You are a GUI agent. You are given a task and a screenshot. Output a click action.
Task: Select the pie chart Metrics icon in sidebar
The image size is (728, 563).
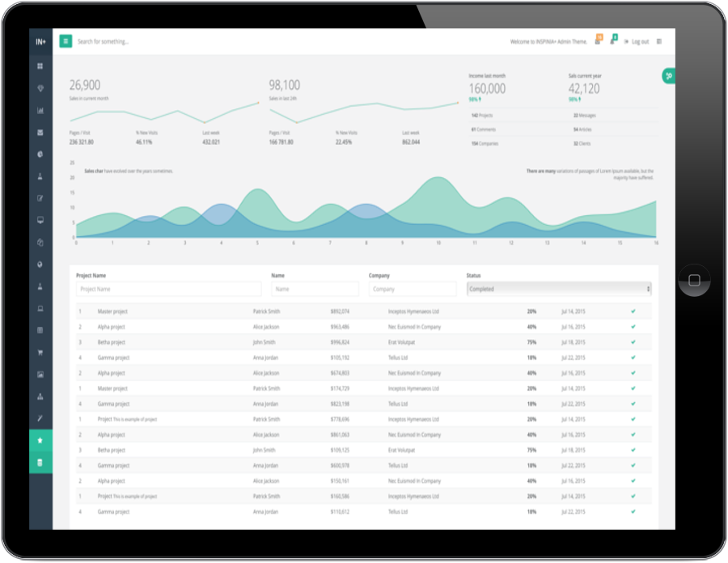(40, 155)
